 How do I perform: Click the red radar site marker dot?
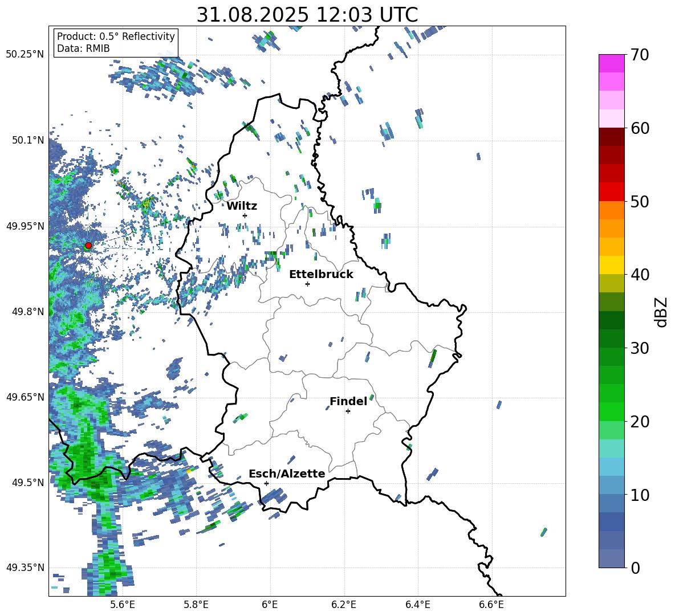coord(88,245)
